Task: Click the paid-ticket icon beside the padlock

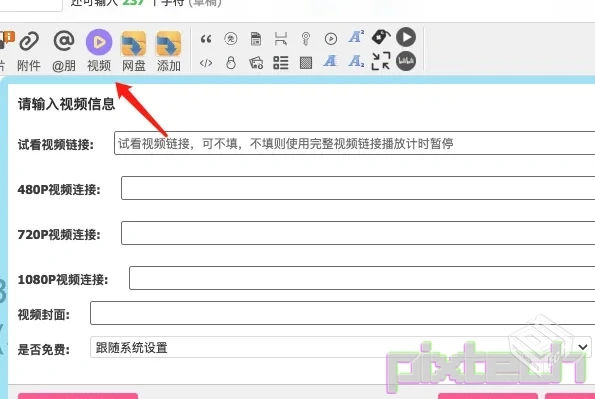Action: pyautogui.click(x=256, y=62)
